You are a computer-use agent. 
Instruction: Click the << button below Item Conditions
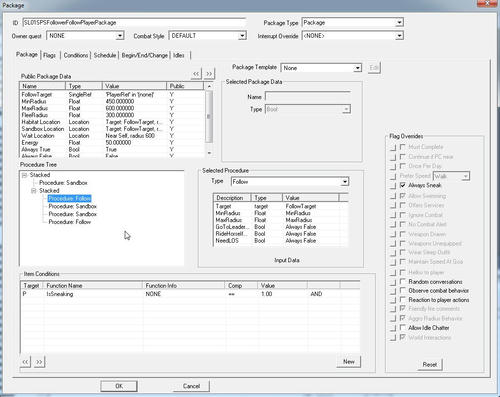[x=25, y=362]
